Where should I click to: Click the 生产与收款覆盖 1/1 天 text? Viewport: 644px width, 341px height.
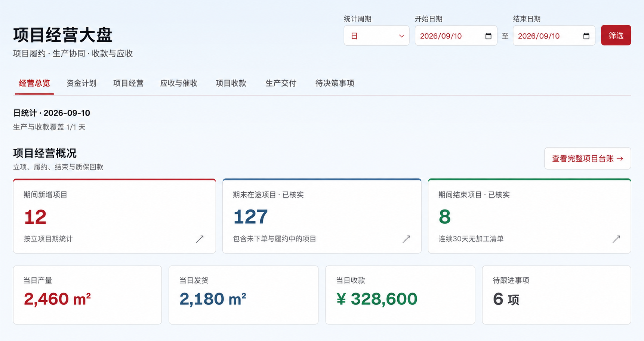[x=49, y=127]
